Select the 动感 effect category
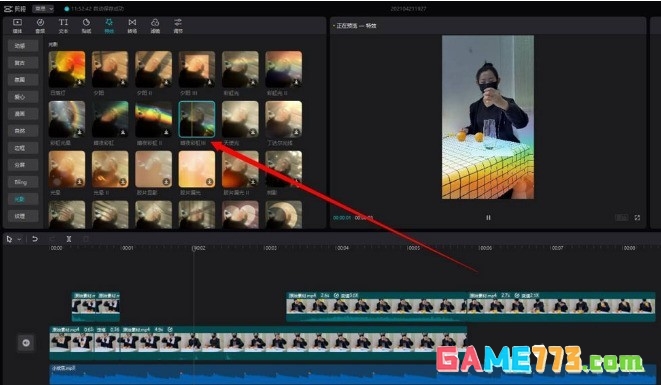661x385 pixels. click(23, 46)
